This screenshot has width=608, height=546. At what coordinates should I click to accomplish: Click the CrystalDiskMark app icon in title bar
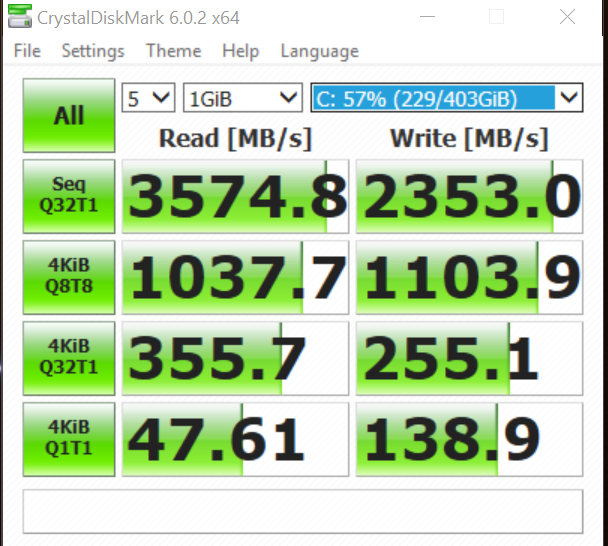click(20, 16)
